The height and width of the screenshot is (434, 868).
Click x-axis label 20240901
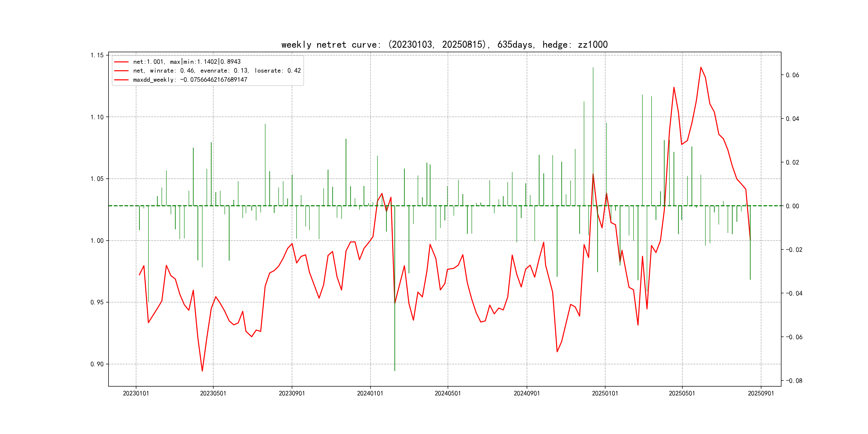point(526,394)
